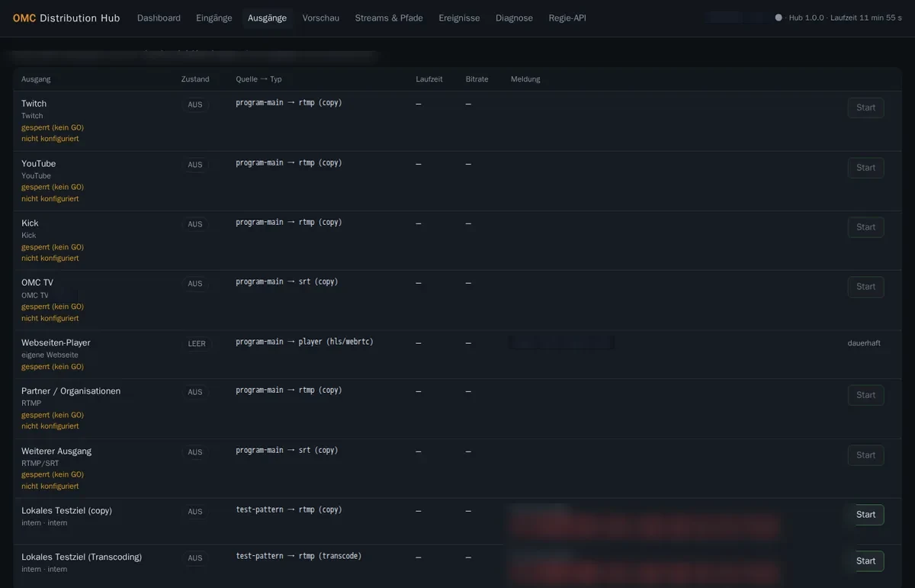The height and width of the screenshot is (588, 915).
Task: Click the LEER badge for Webseiten-Player
Action: point(197,344)
